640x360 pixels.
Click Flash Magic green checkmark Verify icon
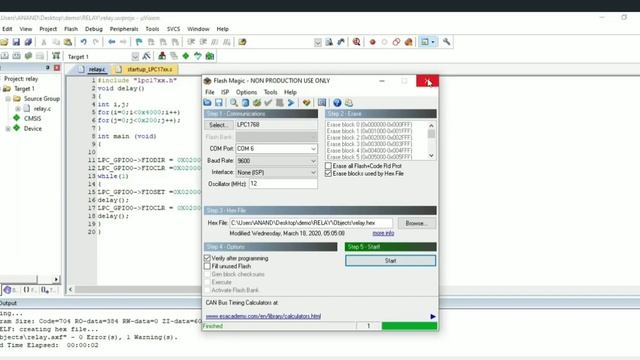(268, 103)
